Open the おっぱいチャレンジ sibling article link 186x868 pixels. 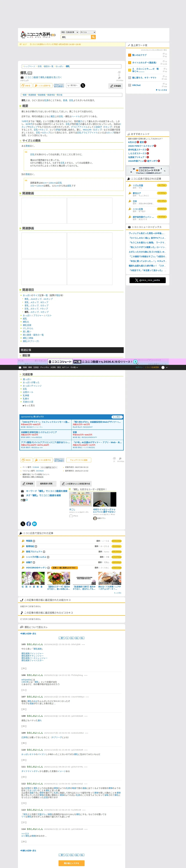click(x=32, y=386)
